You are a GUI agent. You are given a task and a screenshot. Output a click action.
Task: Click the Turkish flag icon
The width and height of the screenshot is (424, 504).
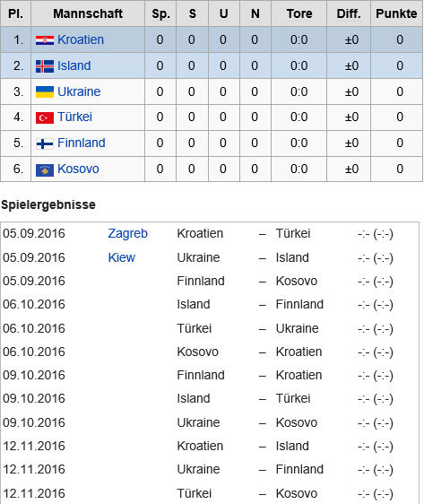(45, 117)
